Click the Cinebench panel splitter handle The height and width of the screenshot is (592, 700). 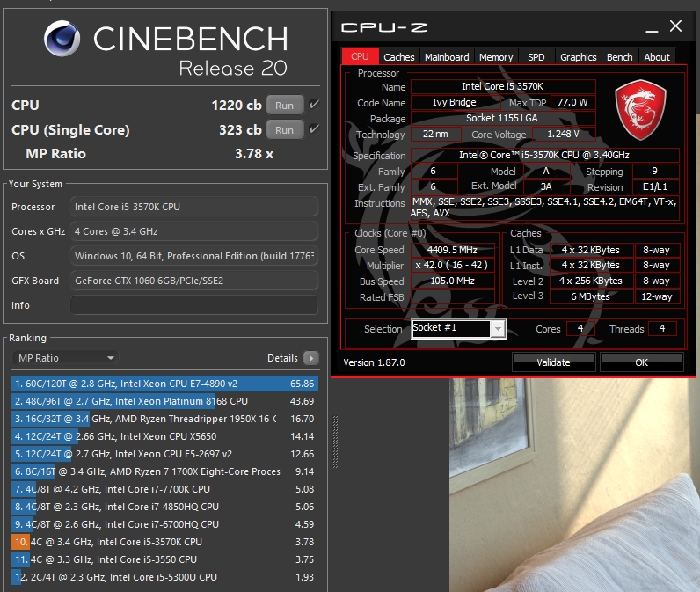click(x=335, y=442)
